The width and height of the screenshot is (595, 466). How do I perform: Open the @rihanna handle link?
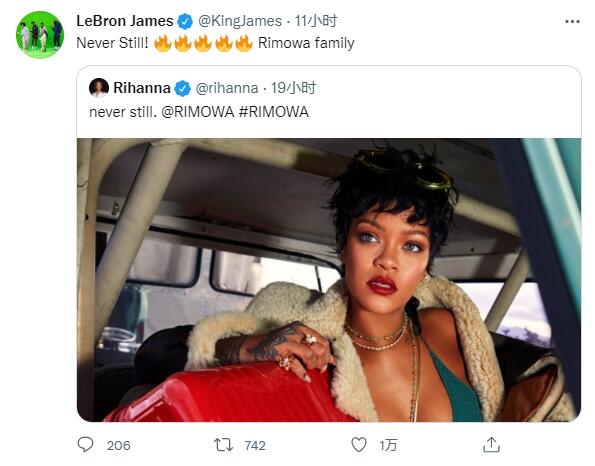tap(227, 88)
